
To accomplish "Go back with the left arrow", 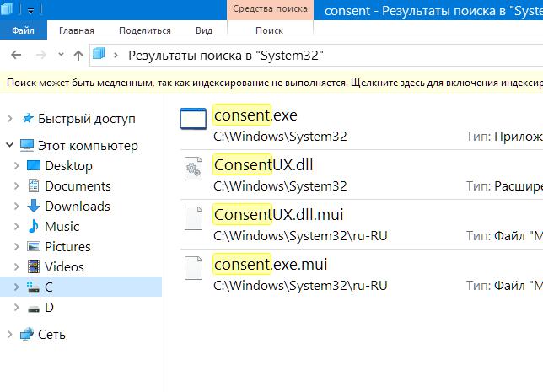I will click(x=16, y=55).
